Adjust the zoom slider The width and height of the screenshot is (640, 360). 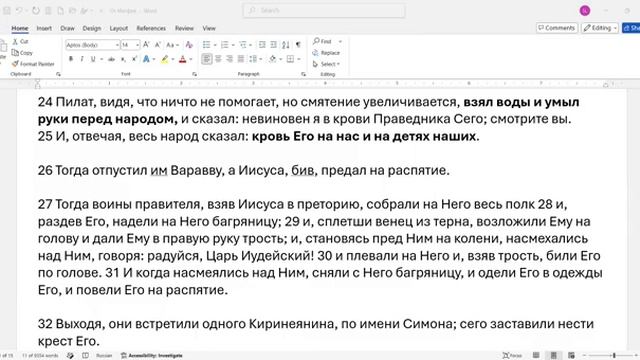coord(613,356)
